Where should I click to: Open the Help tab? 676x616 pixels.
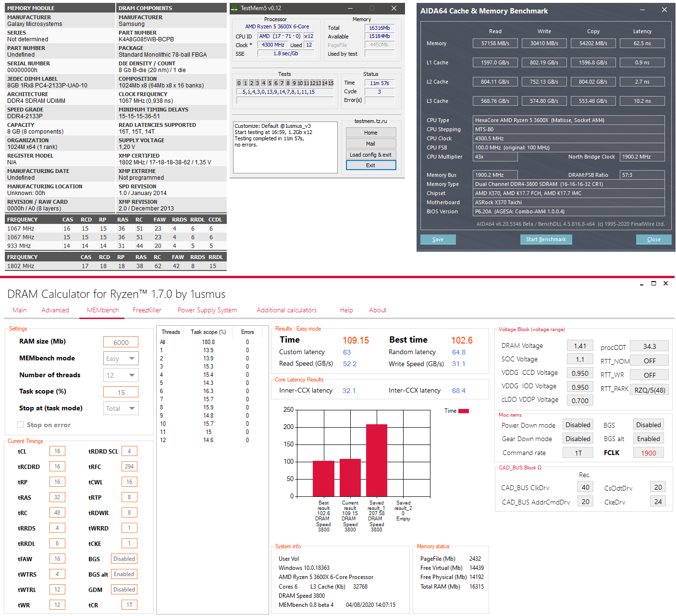coord(346,310)
